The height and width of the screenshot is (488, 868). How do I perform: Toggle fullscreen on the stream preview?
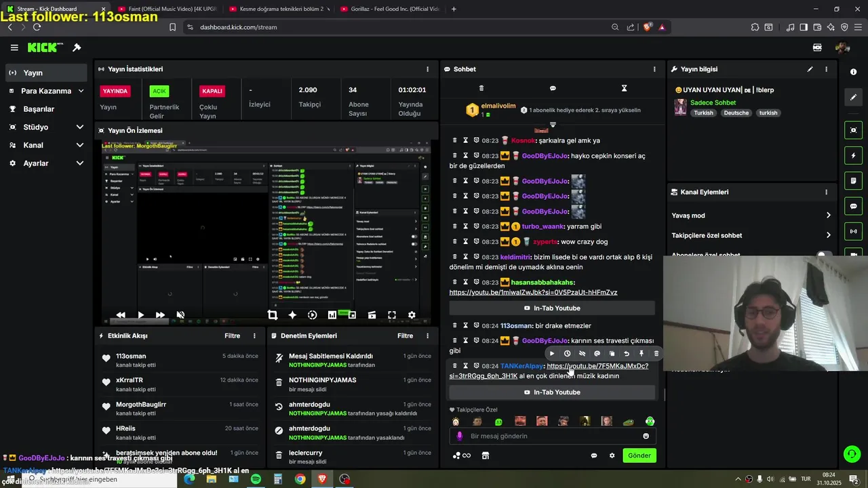pyautogui.click(x=392, y=315)
